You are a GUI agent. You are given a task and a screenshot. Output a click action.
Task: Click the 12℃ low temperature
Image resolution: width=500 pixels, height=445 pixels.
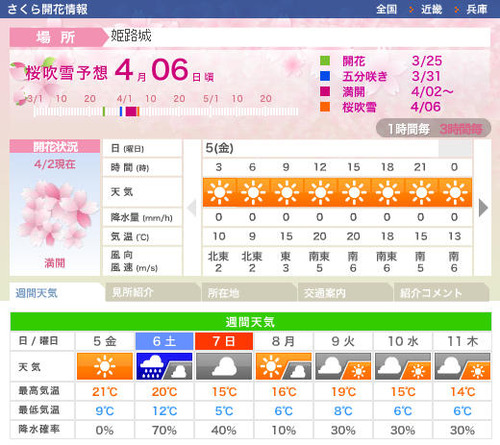pyautogui.click(x=164, y=411)
